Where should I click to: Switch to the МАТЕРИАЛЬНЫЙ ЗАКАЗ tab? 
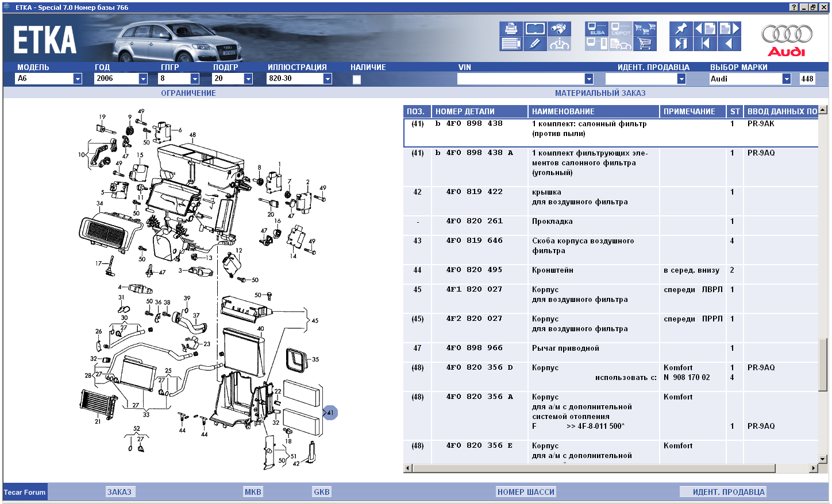600,93
